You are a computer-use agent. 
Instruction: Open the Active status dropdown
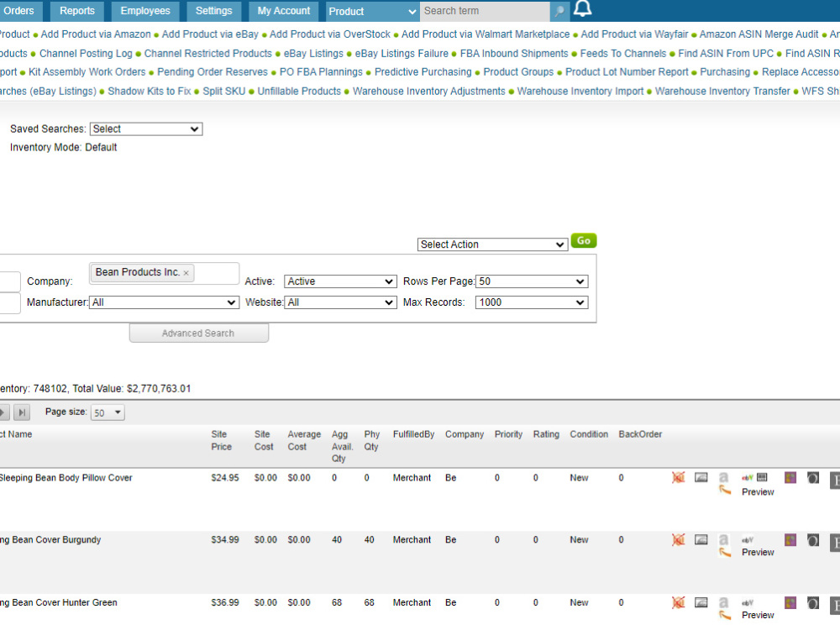click(x=340, y=281)
